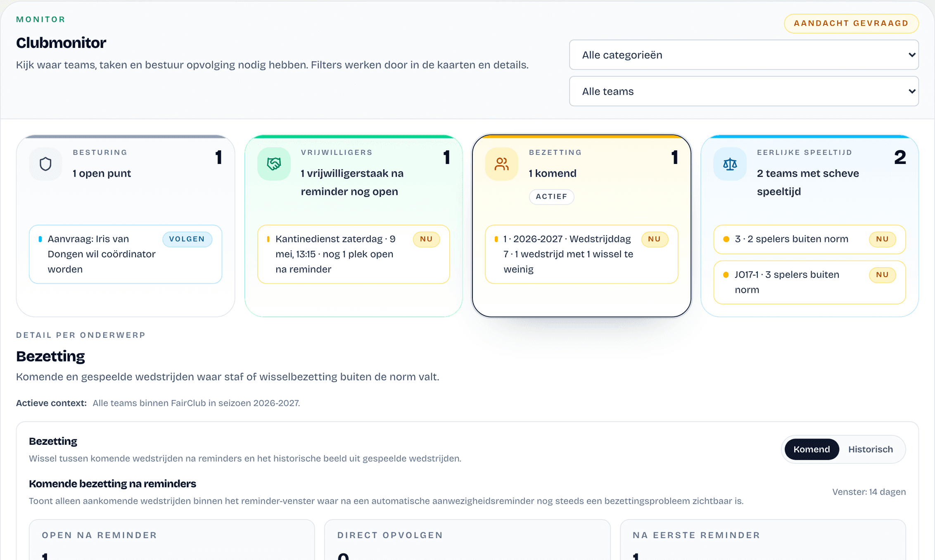The width and height of the screenshot is (935, 560).
Task: Open the Kantinedienst zaterdag item
Action: click(354, 254)
